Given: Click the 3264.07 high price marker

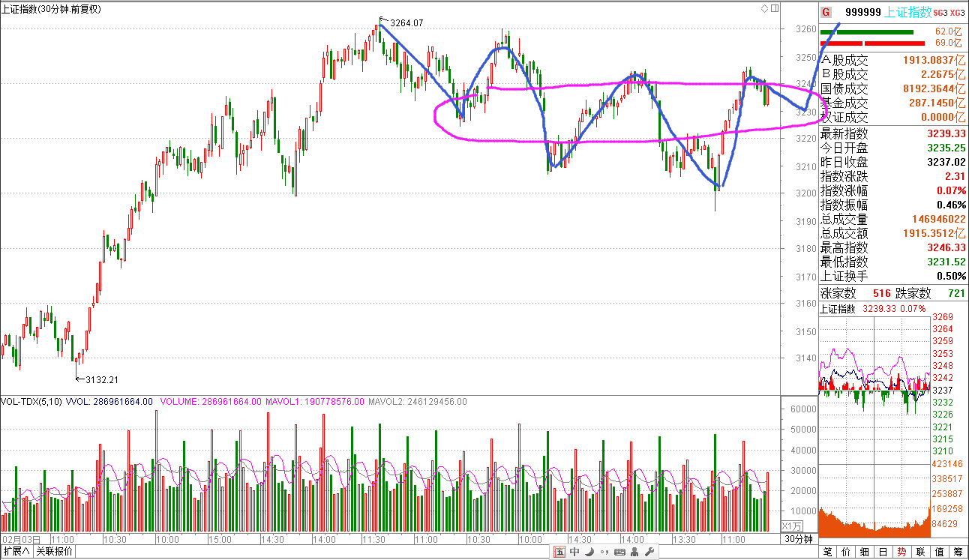Looking at the screenshot, I should click(x=406, y=23).
